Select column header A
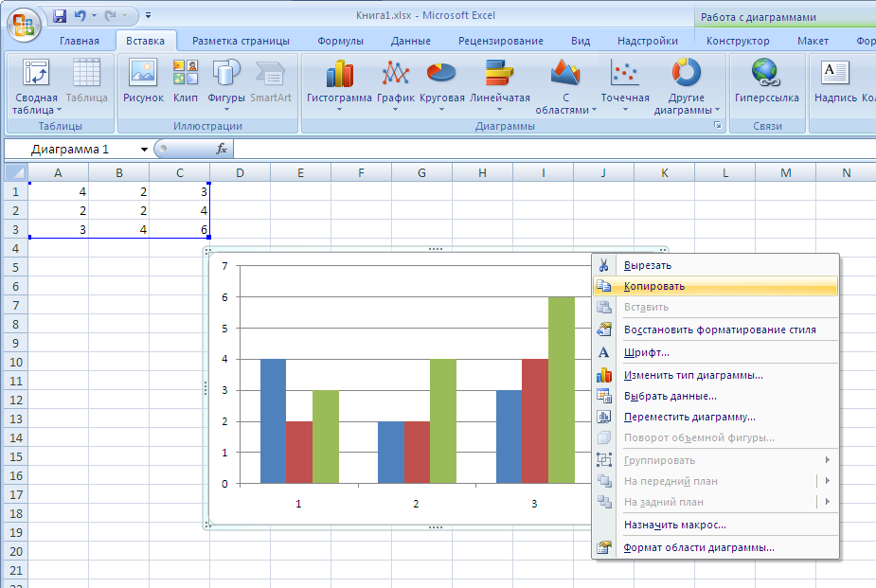 pos(58,172)
